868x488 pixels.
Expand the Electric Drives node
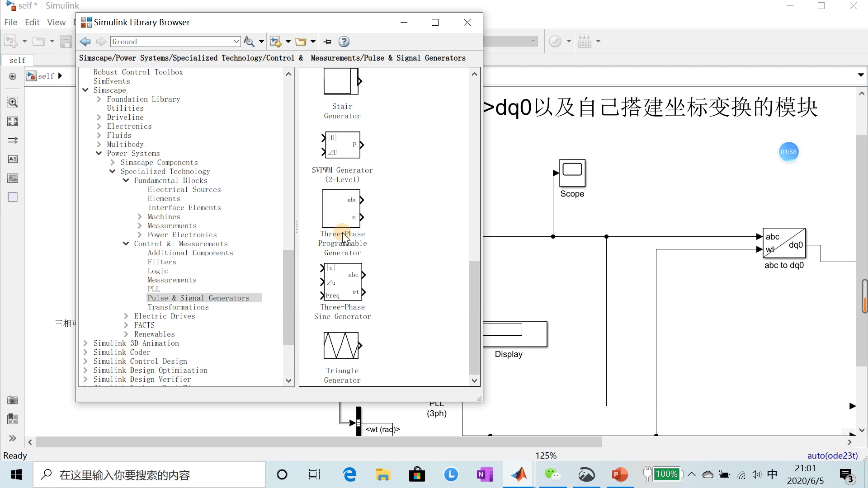126,316
